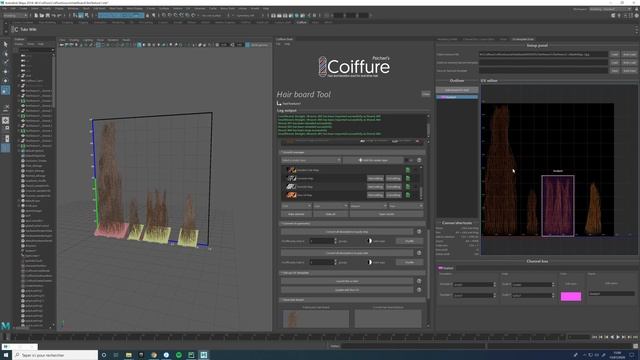
Task: Click the Maya icon in Windows taskbar
Action: 204,355
